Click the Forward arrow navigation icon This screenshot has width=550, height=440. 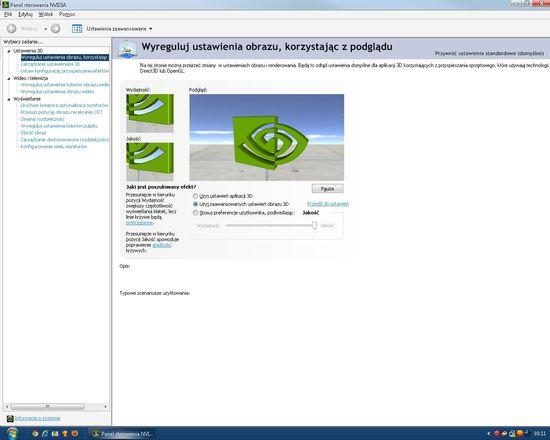coord(55,29)
